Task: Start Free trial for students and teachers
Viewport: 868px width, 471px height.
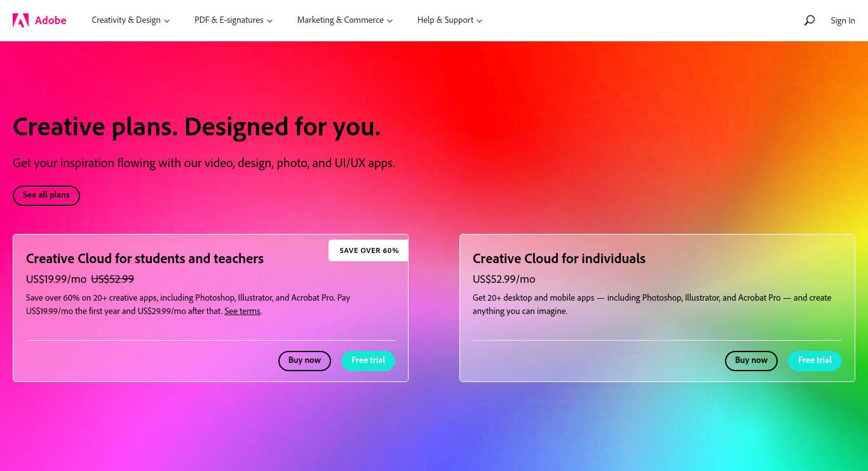Action: pos(369,360)
